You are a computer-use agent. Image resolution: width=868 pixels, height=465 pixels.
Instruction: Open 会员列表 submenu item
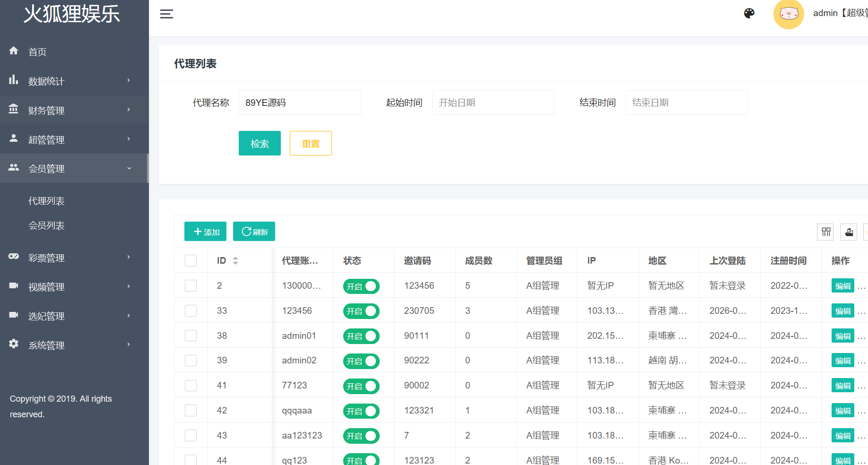pos(46,225)
